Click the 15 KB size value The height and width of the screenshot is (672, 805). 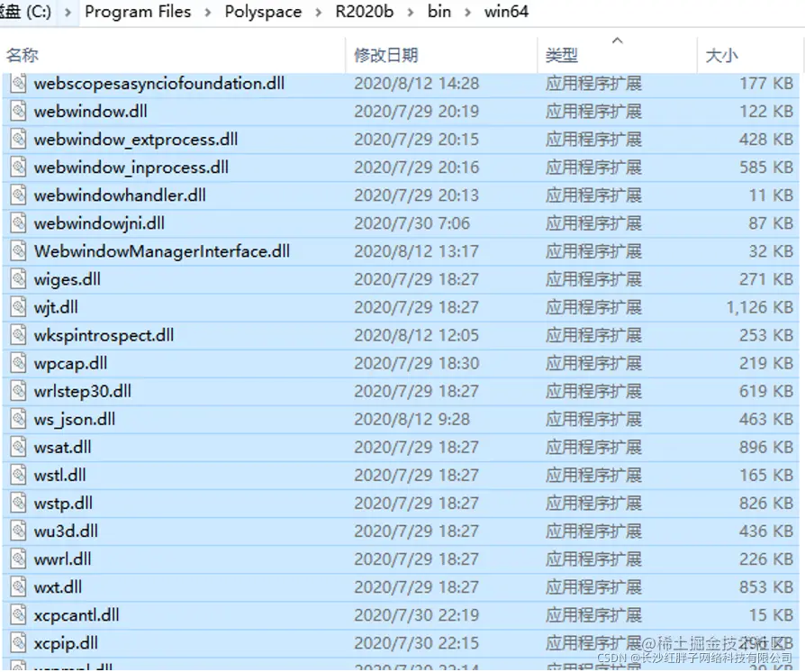771,615
